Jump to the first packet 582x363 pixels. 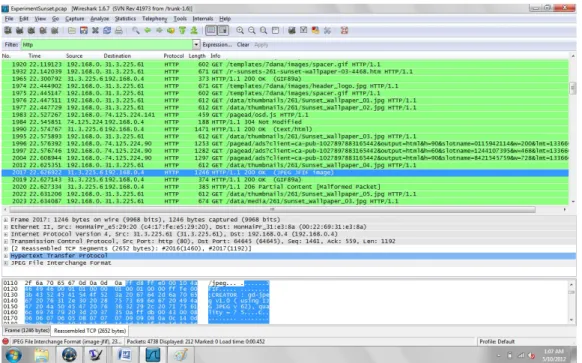tap(182, 30)
